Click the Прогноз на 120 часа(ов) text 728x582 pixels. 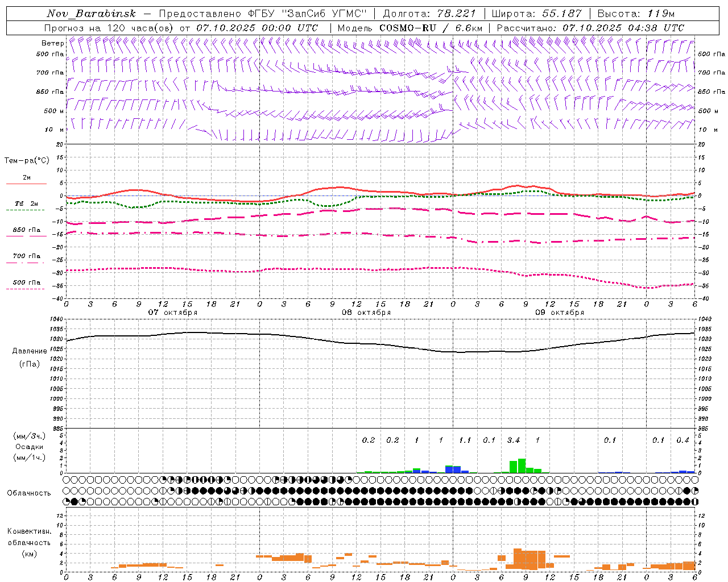pyautogui.click(x=109, y=28)
